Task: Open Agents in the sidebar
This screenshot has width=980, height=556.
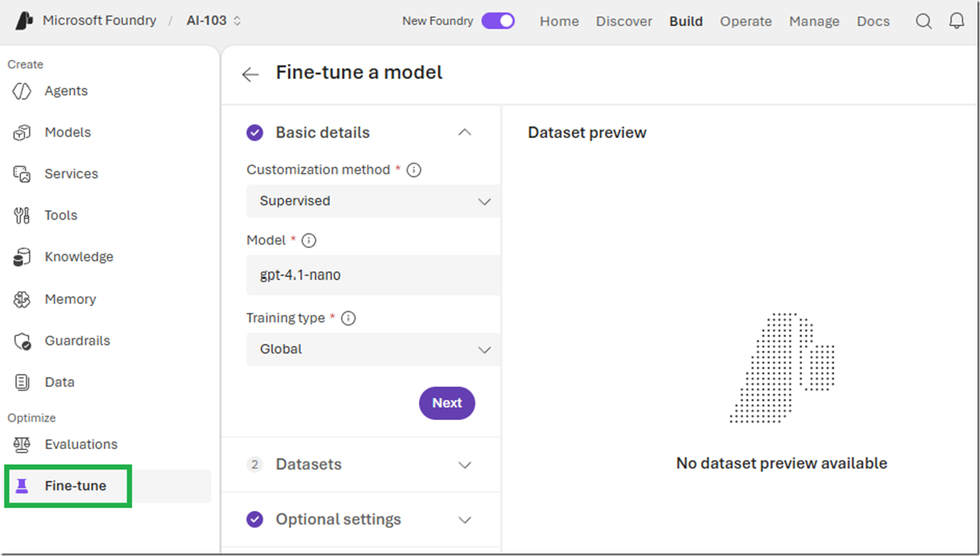Action: click(66, 91)
